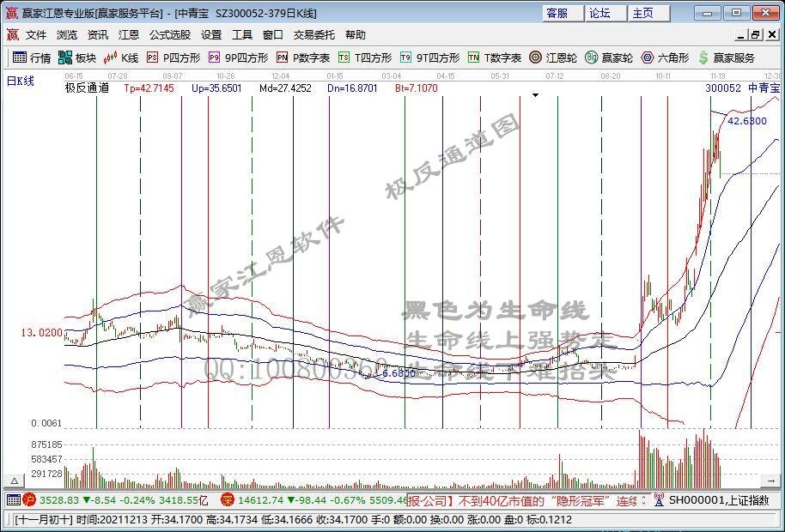This screenshot has height=532, width=785.
Task: Click the small black dropdown triangle above chart
Action: [x=535, y=95]
